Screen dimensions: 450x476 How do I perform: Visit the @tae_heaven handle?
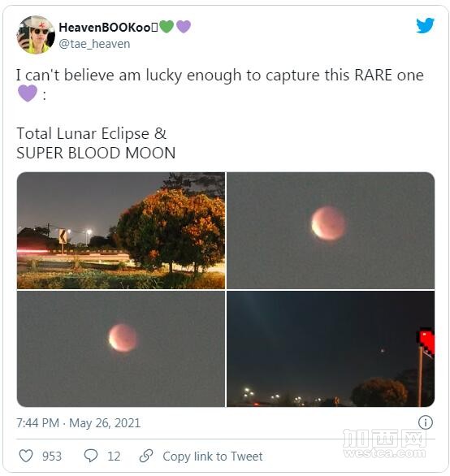coord(94,44)
